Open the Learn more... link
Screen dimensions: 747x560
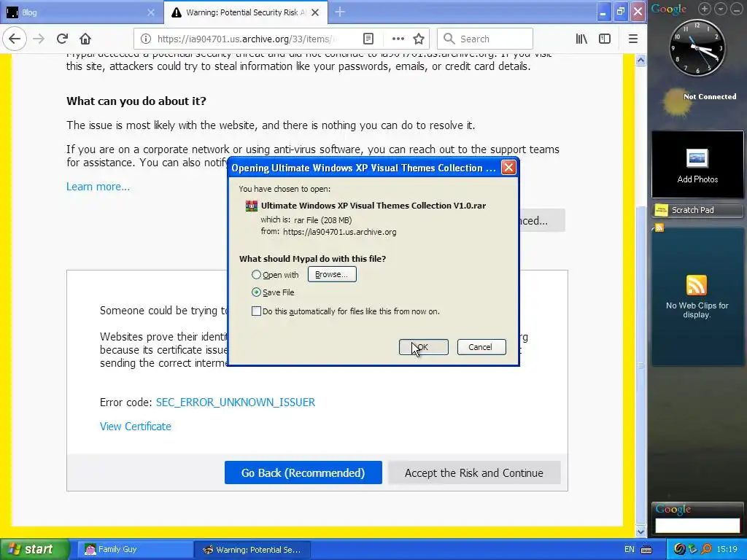98,187
